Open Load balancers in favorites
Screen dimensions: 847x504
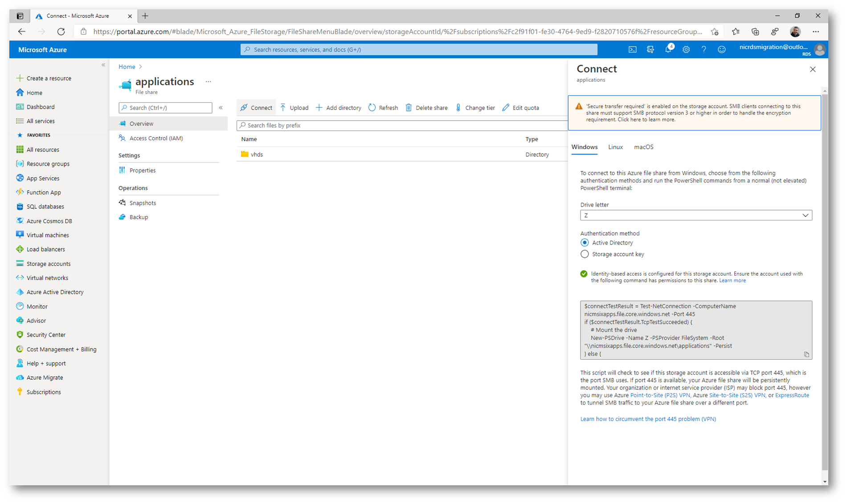45,249
